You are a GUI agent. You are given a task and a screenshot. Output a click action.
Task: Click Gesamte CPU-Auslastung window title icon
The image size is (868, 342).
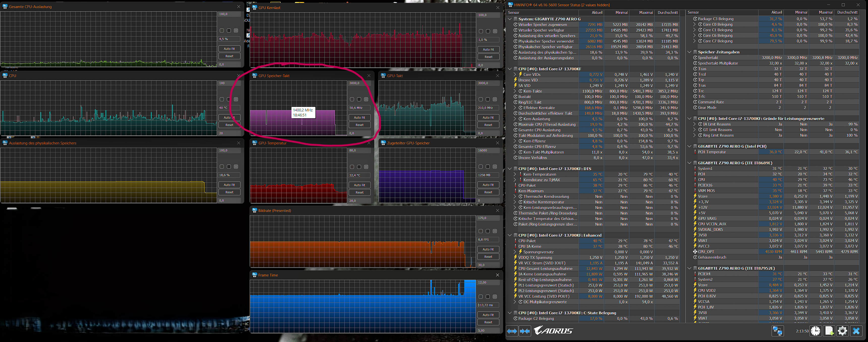(x=5, y=6)
